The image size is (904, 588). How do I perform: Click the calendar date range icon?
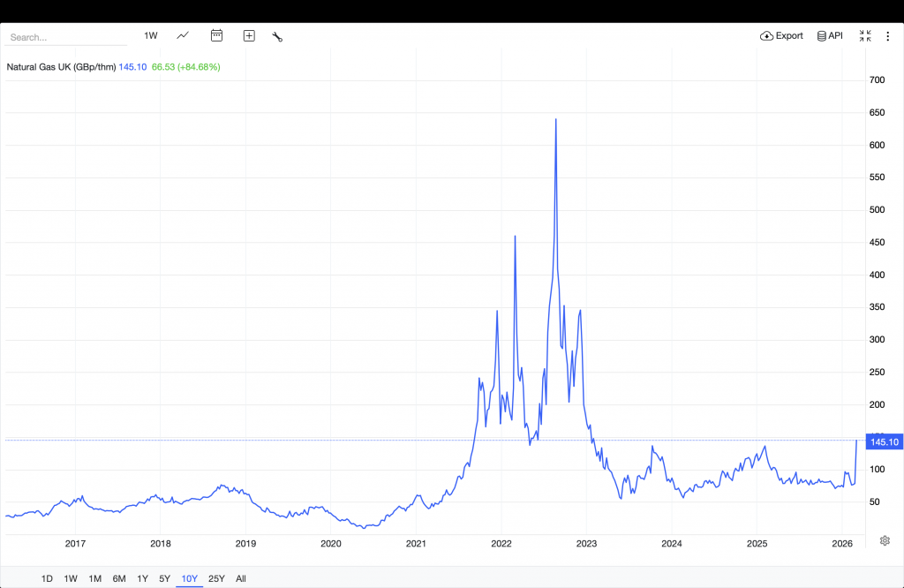tap(216, 36)
